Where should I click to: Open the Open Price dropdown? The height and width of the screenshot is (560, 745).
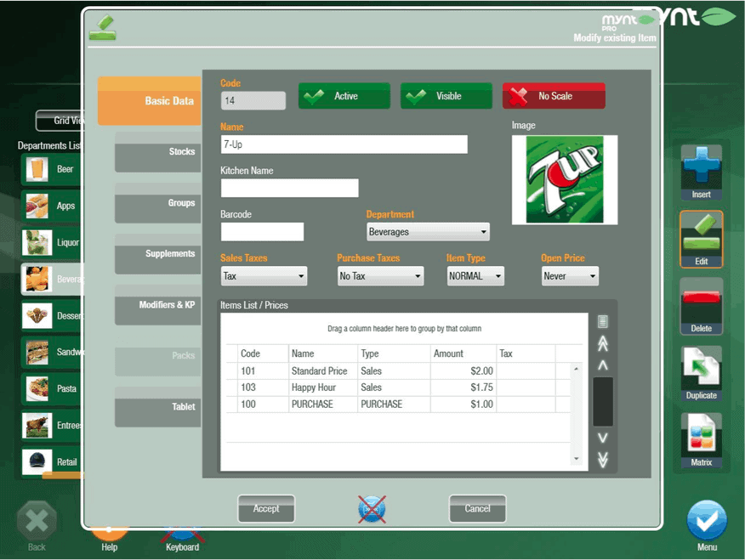point(570,276)
